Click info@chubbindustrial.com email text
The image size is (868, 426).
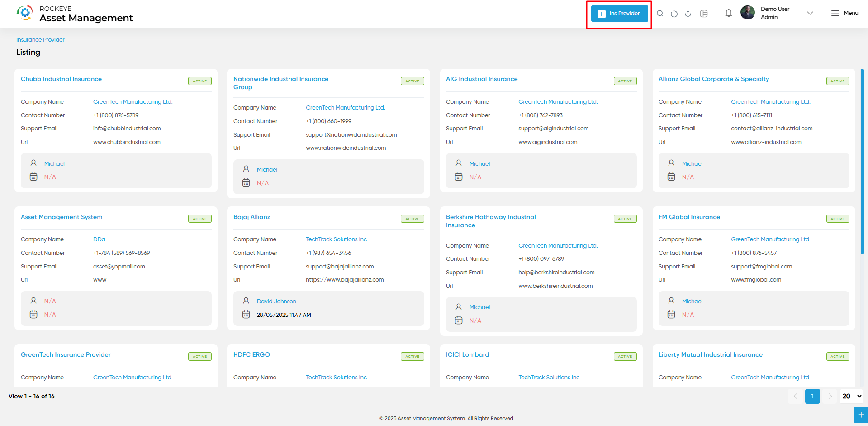click(x=127, y=129)
